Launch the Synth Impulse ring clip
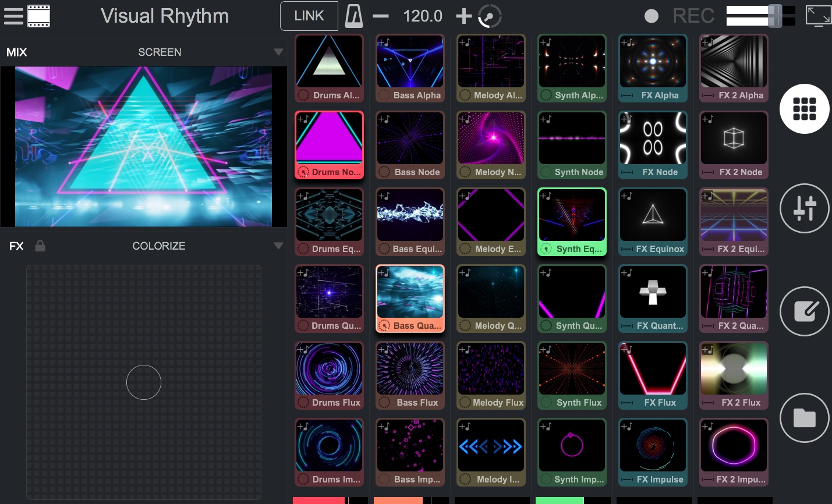This screenshot has width=832, height=504. pos(572,452)
